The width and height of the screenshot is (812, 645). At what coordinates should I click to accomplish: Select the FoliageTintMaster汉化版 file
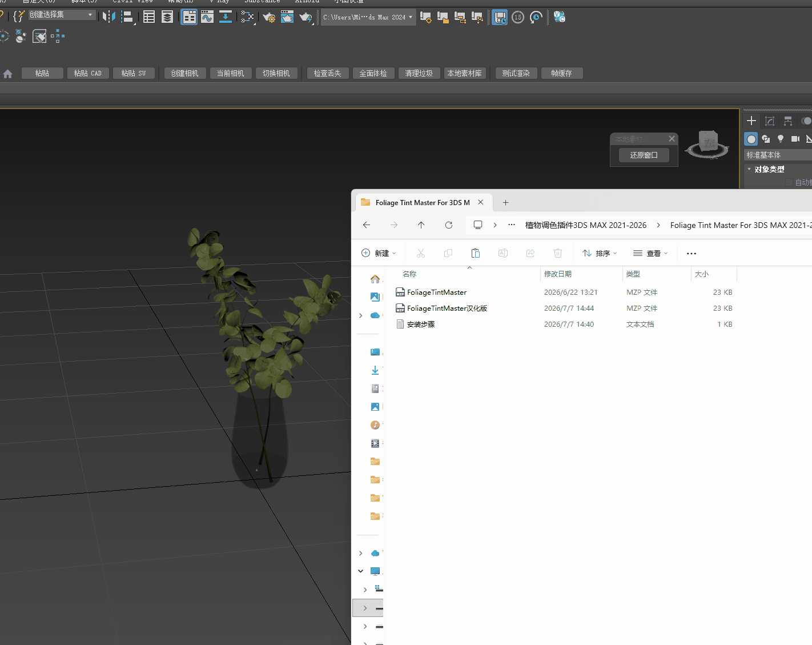(x=447, y=309)
